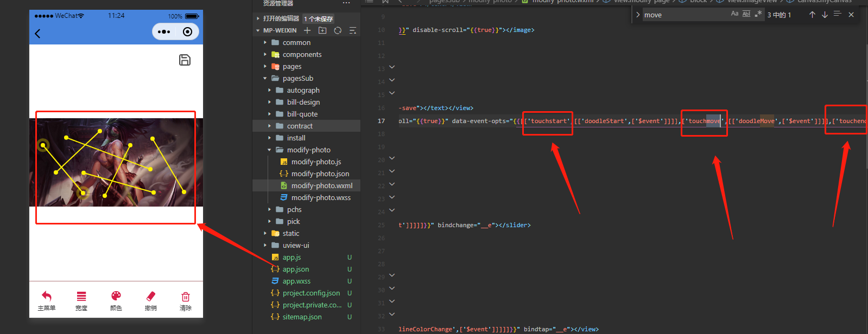Tap the back arrow in simulator

[x=37, y=34]
